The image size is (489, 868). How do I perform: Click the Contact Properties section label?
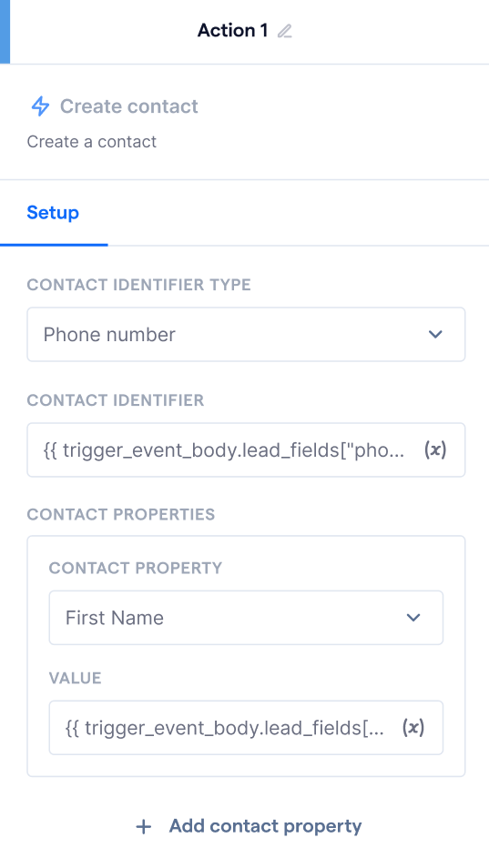(121, 514)
